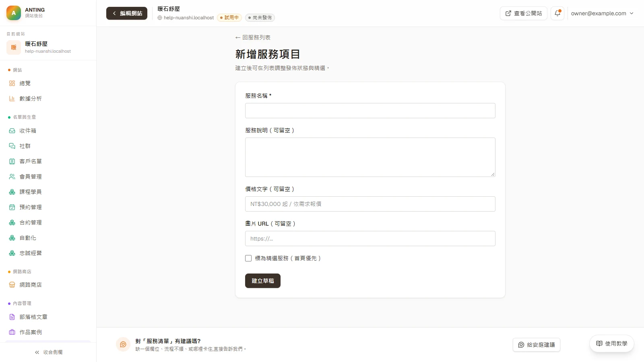Collapse the sidebar with 收合側欄
Image resolution: width=644 pixels, height=362 pixels.
(48, 352)
